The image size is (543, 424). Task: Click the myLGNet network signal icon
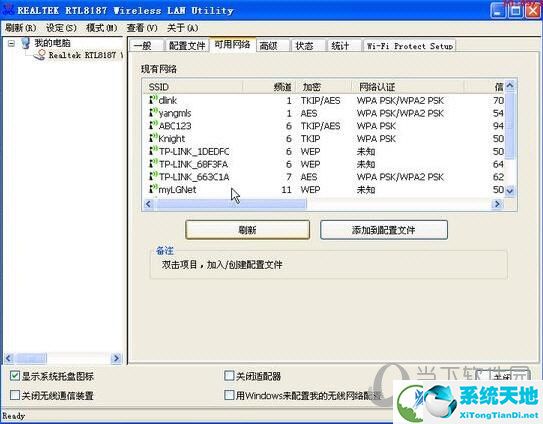pos(153,189)
